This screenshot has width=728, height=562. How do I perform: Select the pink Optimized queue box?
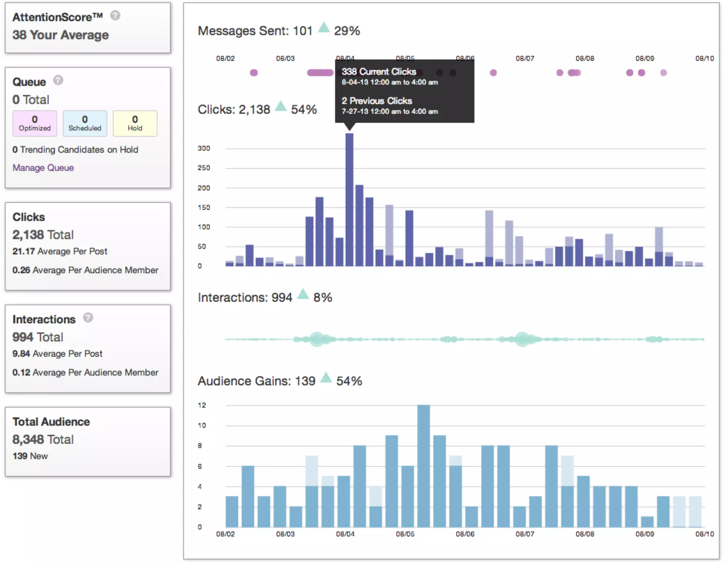(34, 123)
